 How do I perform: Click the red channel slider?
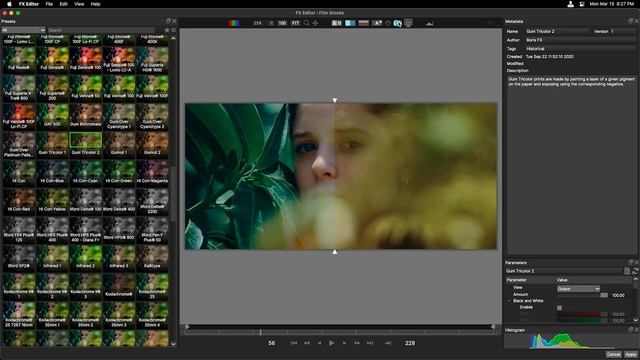point(582,314)
